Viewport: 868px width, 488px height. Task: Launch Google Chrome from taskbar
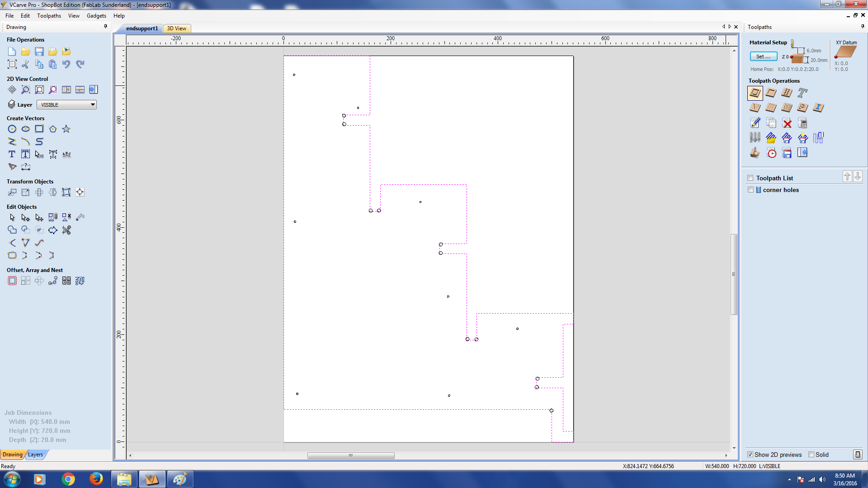coord(68,479)
